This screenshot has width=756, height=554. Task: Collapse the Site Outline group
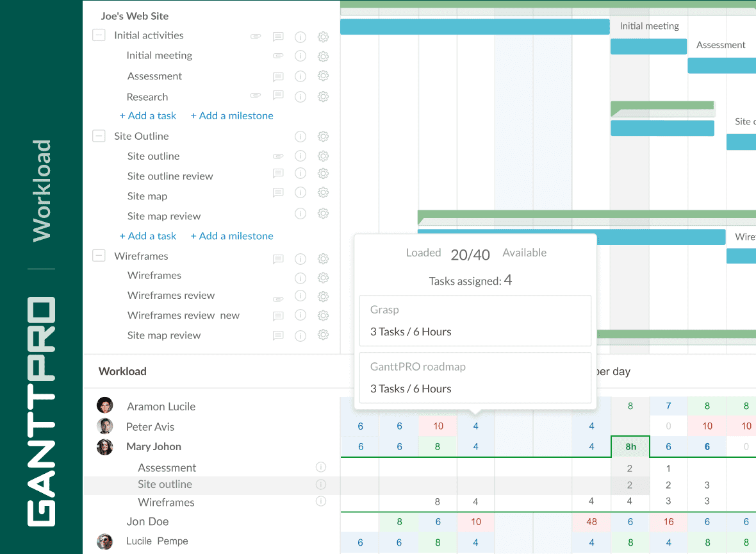point(99,136)
